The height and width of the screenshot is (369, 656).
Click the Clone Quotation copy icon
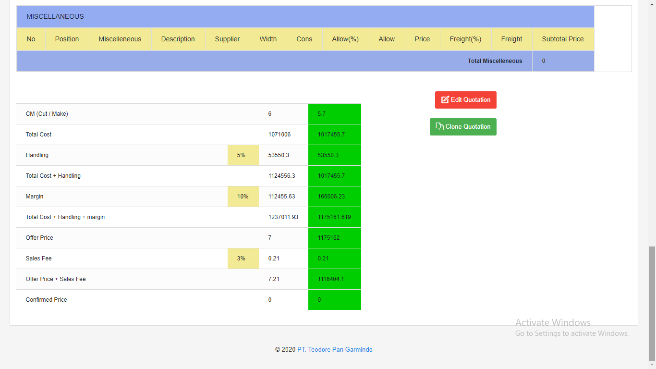[439, 126]
